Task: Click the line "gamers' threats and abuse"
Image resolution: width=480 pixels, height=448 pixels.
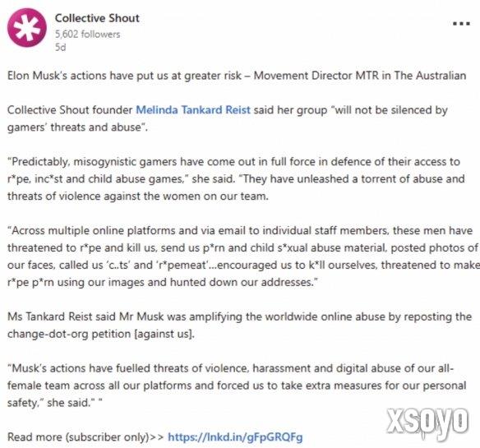Action: point(77,127)
